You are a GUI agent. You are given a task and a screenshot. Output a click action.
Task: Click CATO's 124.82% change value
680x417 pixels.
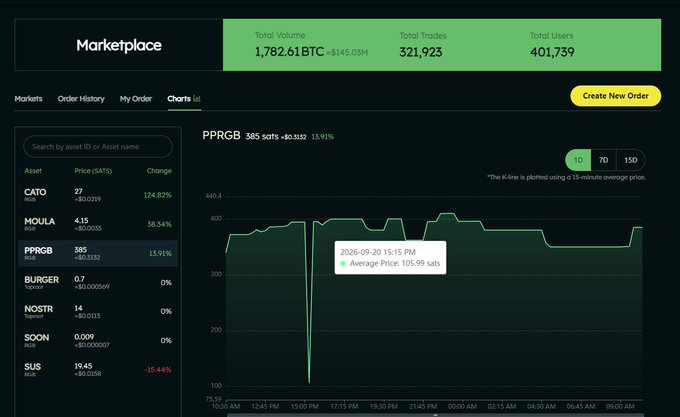[x=157, y=195]
